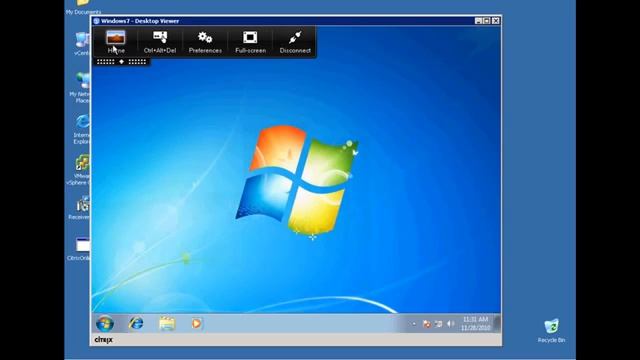
Task: Launch Internet Explorer from Windows 7 taskbar
Action: point(136,323)
